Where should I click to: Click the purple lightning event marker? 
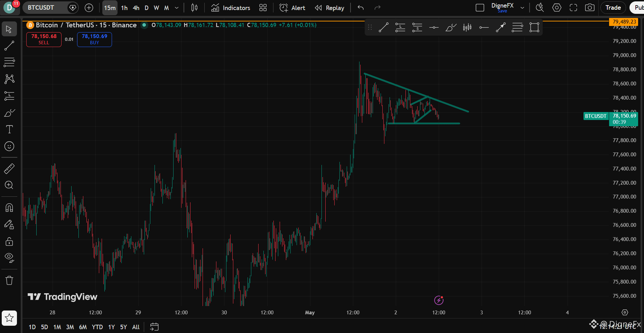(439, 300)
